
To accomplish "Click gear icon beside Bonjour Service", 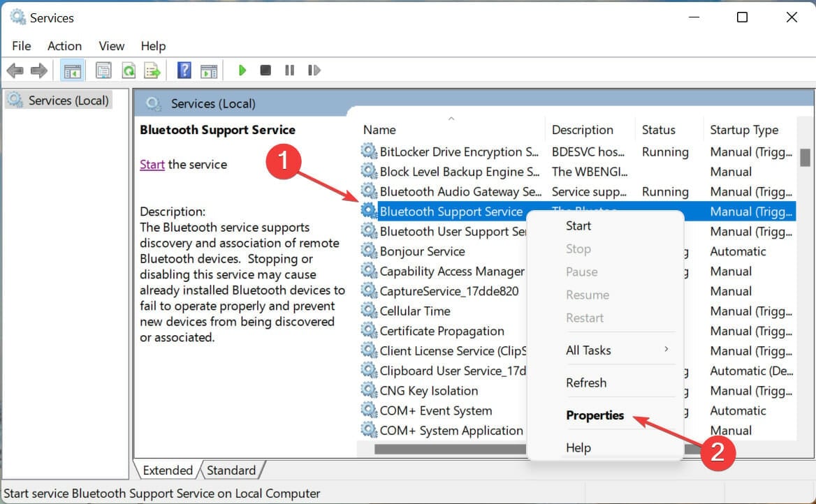I will pyautogui.click(x=369, y=251).
